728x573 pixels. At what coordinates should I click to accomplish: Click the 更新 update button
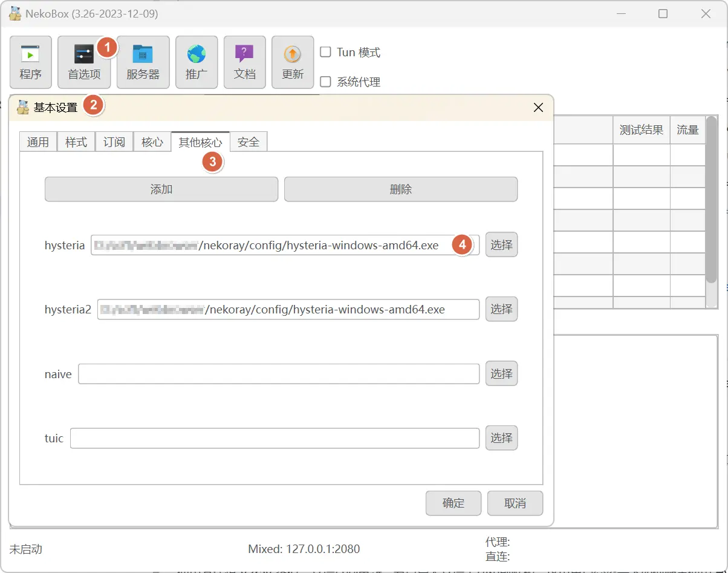click(293, 62)
